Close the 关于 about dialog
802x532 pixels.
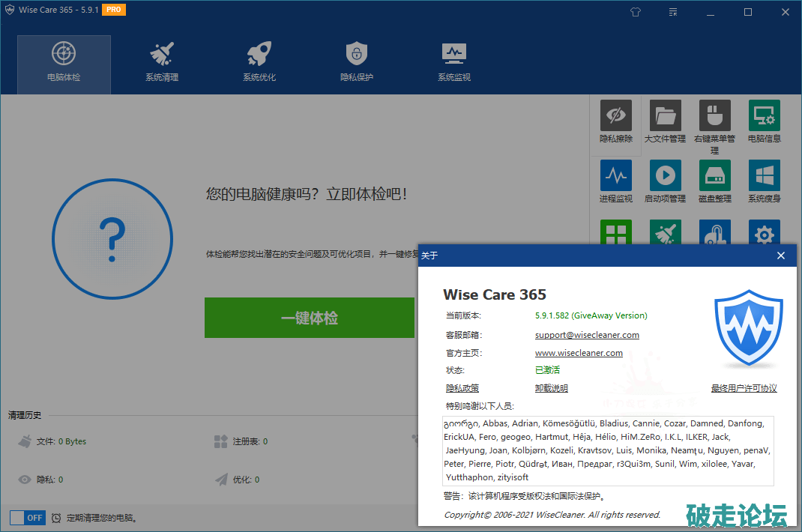pos(780,256)
